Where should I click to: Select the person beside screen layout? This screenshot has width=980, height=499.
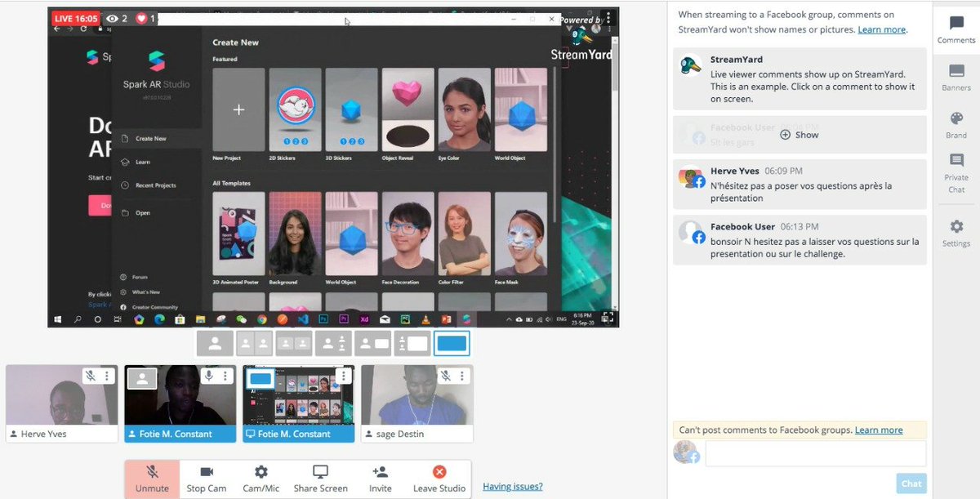[372, 344]
